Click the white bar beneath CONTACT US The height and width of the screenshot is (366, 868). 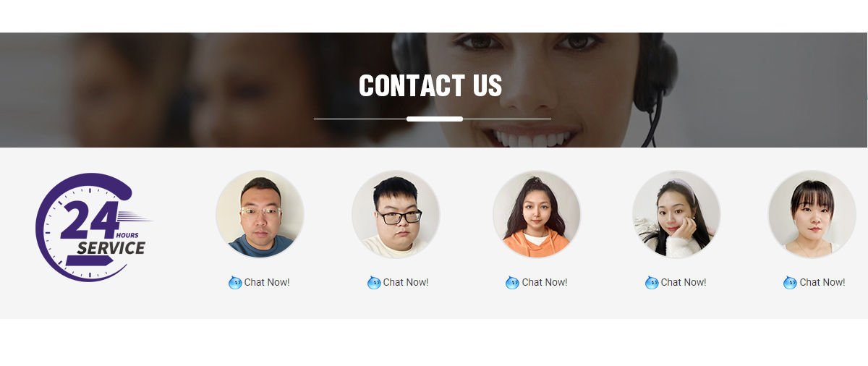click(x=435, y=119)
